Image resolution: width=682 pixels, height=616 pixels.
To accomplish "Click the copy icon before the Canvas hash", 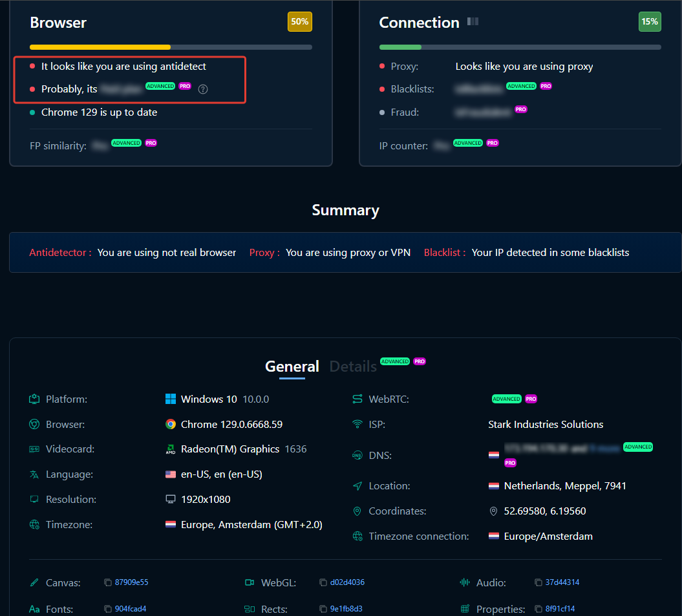I will [x=108, y=582].
